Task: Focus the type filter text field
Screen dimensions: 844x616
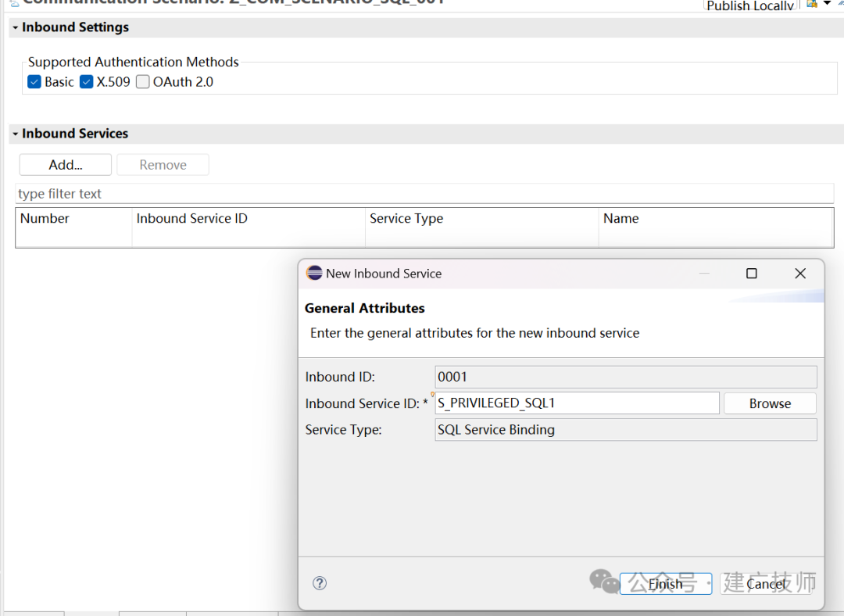Action: [x=424, y=194]
